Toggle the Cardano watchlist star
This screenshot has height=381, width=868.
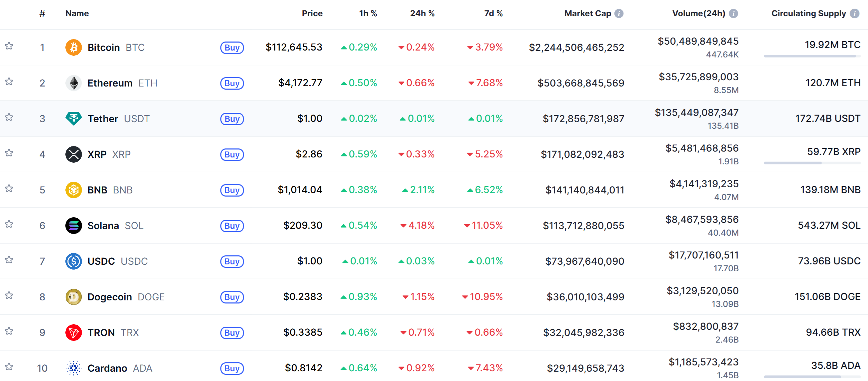coord(9,367)
